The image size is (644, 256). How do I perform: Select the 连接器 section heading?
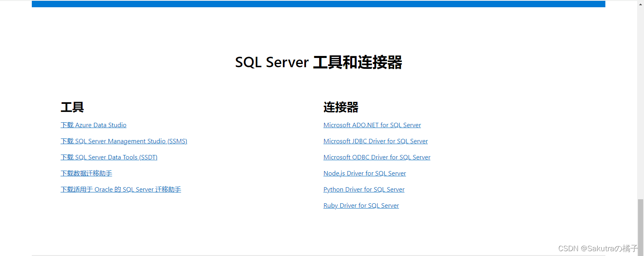coord(341,107)
